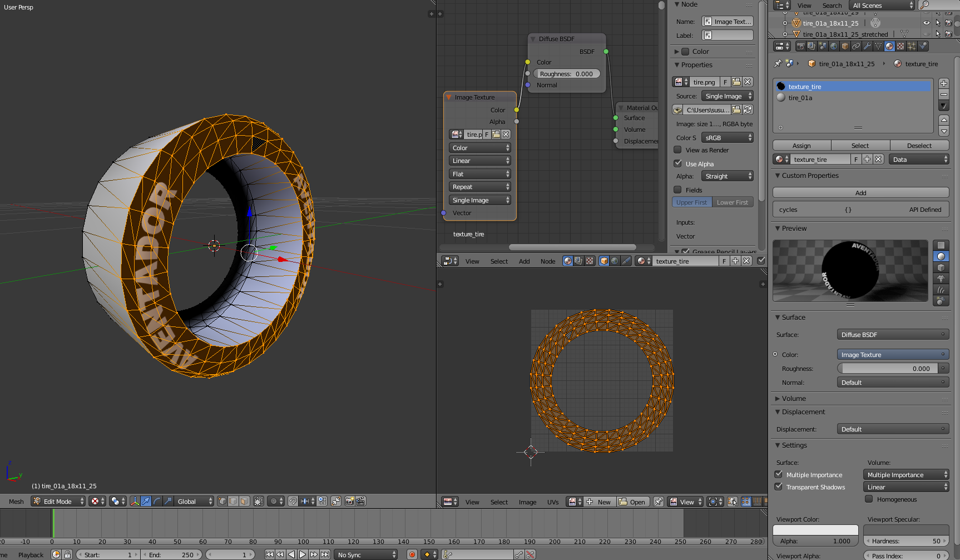Viewport: 960px width, 560px height.
Task: Open the Mesh Data properties tab
Action: [x=878, y=46]
